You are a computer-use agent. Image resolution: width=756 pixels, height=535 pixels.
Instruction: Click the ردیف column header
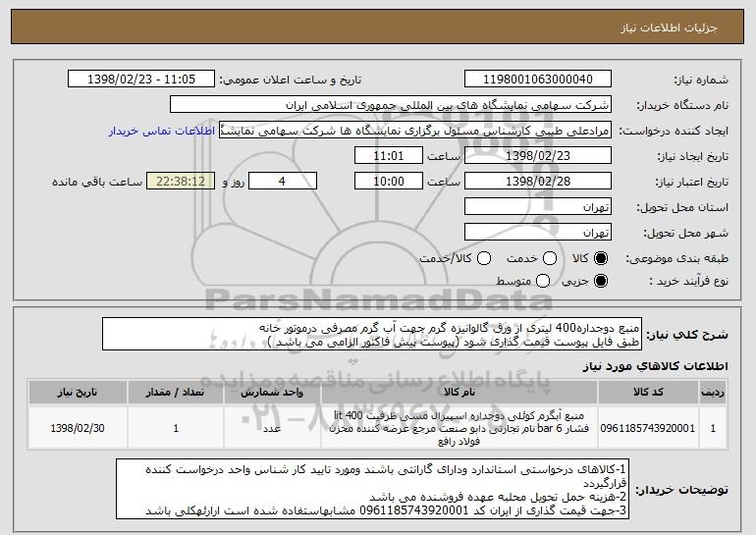(x=713, y=393)
